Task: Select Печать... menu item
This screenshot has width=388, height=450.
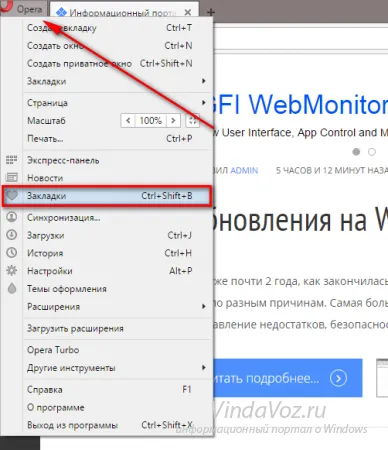Action: click(x=117, y=139)
